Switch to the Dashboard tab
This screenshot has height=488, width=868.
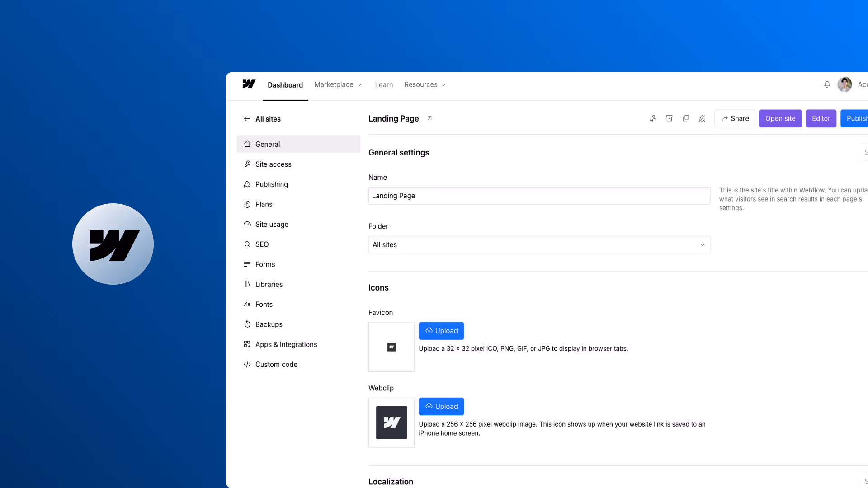click(285, 85)
